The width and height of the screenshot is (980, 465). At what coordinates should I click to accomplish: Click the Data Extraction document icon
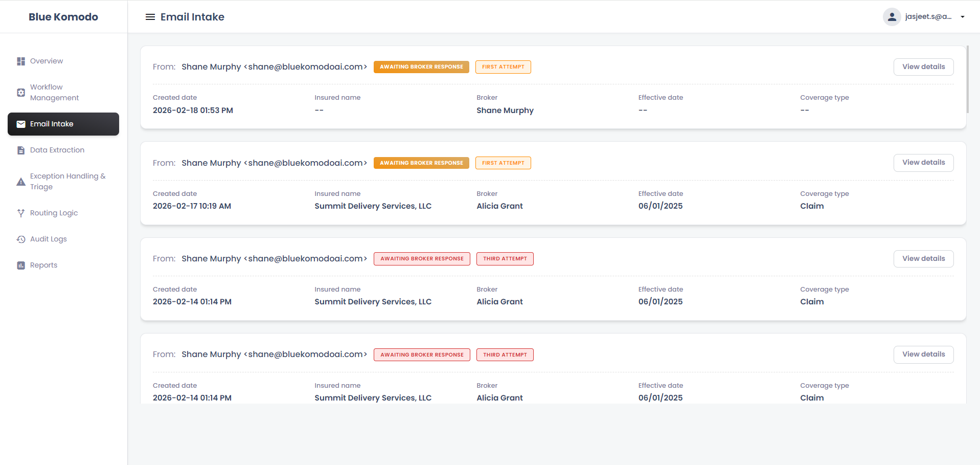tap(21, 150)
